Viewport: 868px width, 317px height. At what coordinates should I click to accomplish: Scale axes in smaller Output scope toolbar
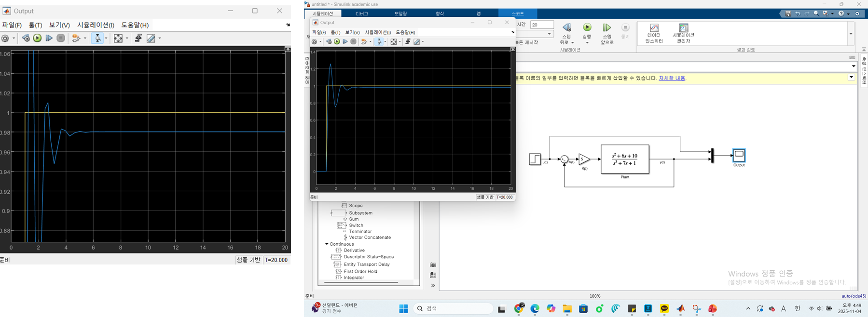[394, 42]
